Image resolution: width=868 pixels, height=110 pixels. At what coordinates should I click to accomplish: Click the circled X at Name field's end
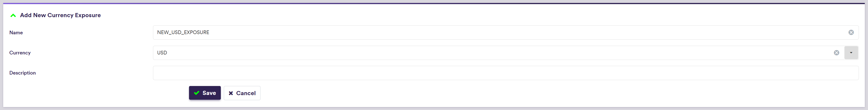click(851, 32)
